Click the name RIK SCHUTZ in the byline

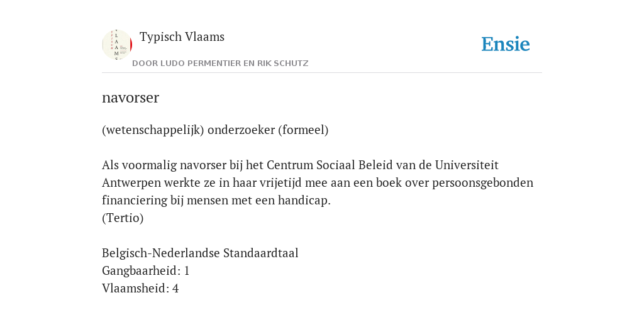pos(282,64)
